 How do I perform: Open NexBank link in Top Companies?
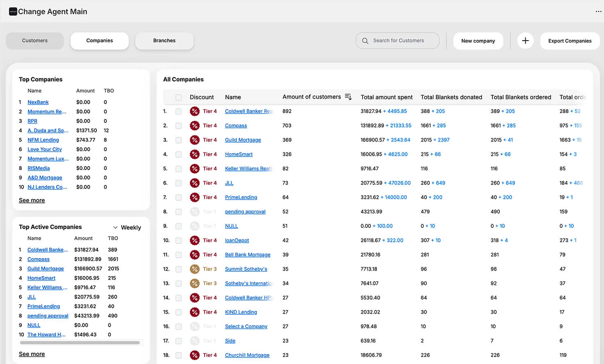[38, 102]
